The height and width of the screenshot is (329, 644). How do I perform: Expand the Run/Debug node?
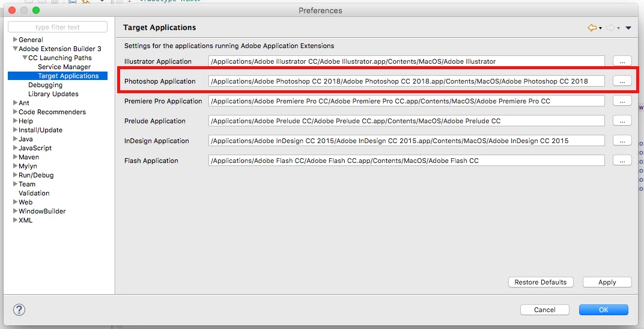pyautogui.click(x=15, y=175)
